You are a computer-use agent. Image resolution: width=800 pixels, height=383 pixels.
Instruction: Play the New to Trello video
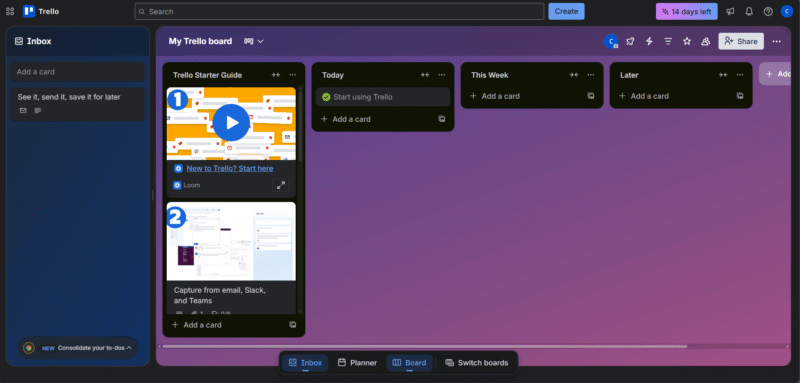pyautogui.click(x=231, y=122)
